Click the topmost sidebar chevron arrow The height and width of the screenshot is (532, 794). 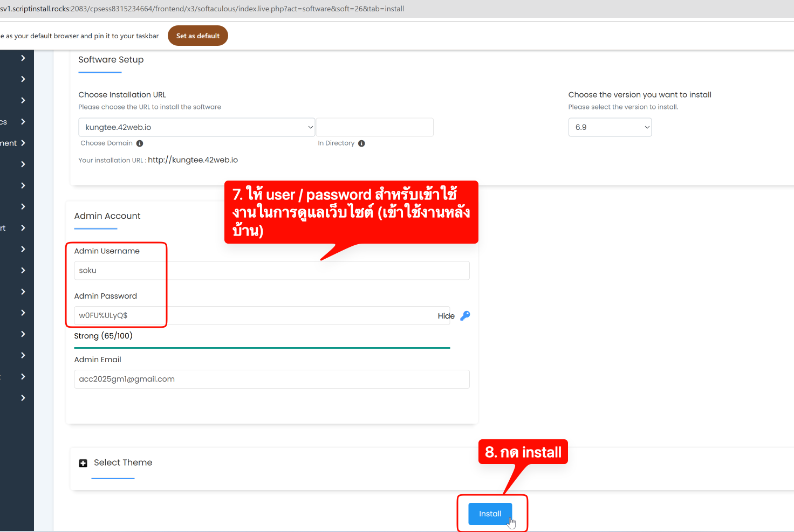pyautogui.click(x=23, y=58)
